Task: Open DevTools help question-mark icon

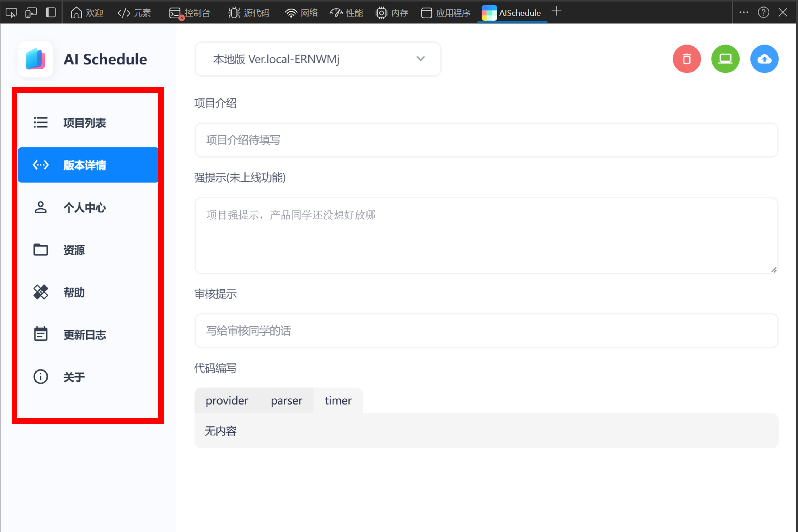Action: [763, 13]
